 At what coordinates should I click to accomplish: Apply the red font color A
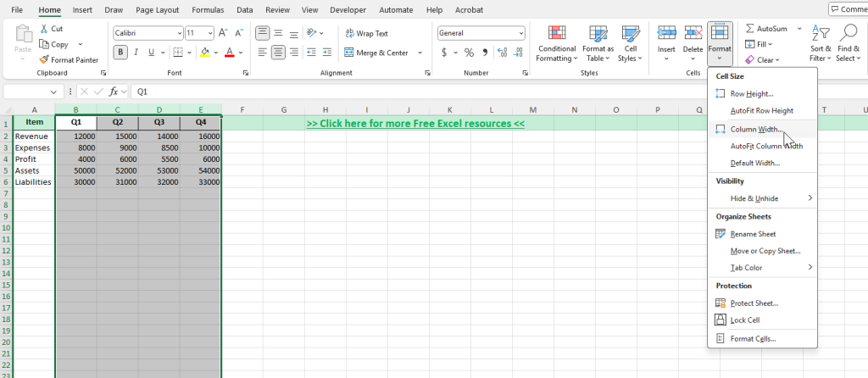pos(230,53)
